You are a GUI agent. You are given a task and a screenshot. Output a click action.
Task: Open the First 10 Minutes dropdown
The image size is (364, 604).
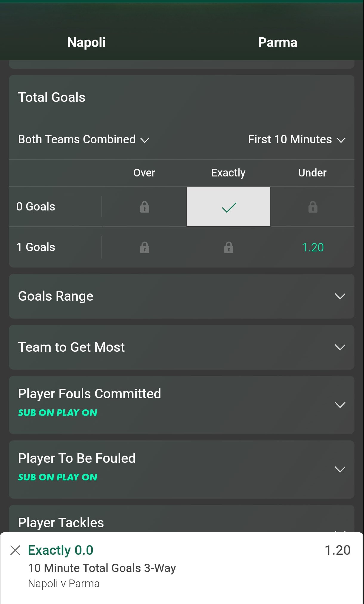point(297,139)
